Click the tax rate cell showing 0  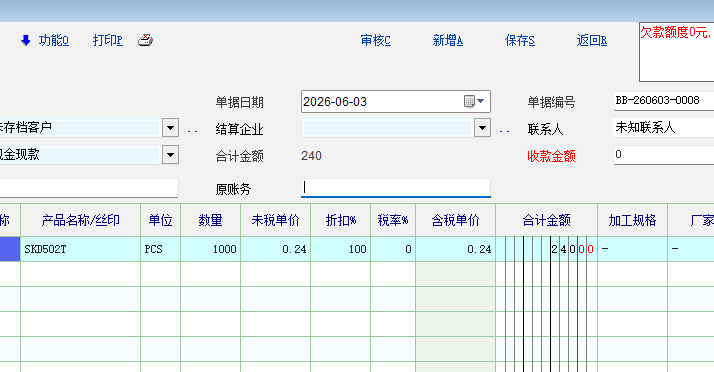click(x=393, y=249)
